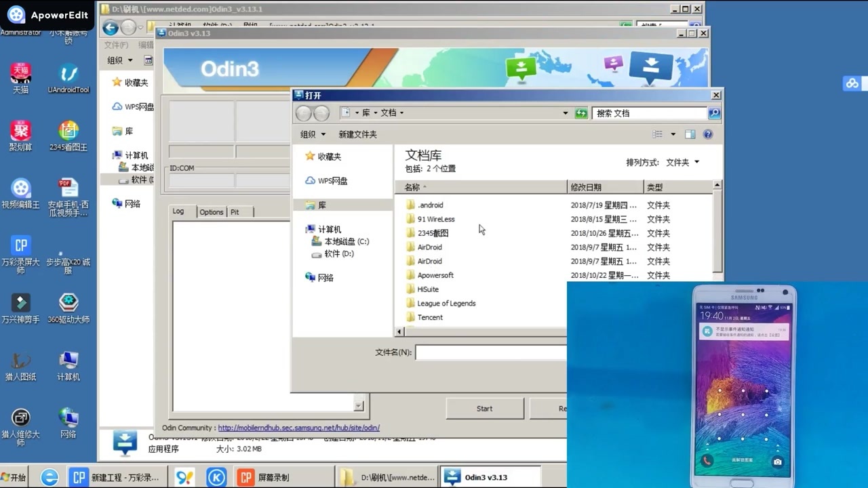
Task: Click the arrow after 文档 in address path
Action: (x=401, y=113)
